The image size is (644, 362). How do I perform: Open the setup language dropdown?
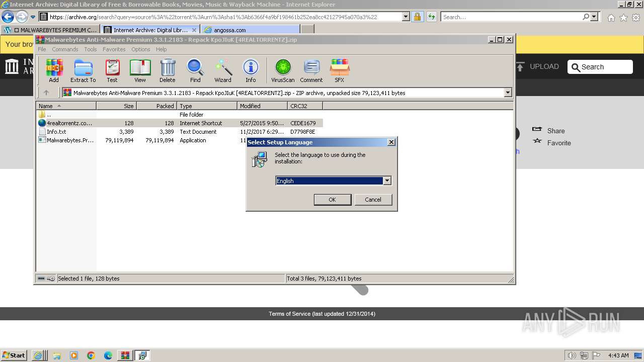point(387,181)
